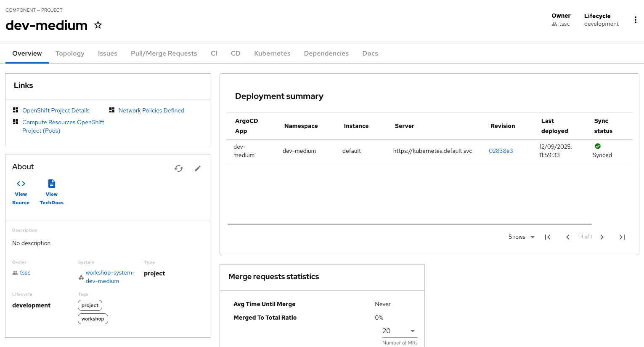Go to last page of deployment table

(x=622, y=237)
